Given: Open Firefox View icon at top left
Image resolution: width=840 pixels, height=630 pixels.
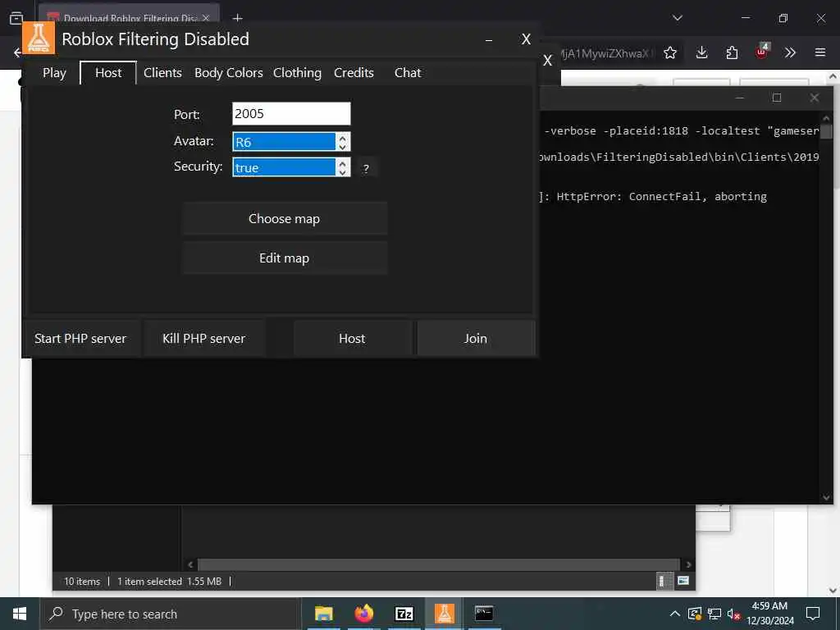Looking at the screenshot, I should 16,18.
